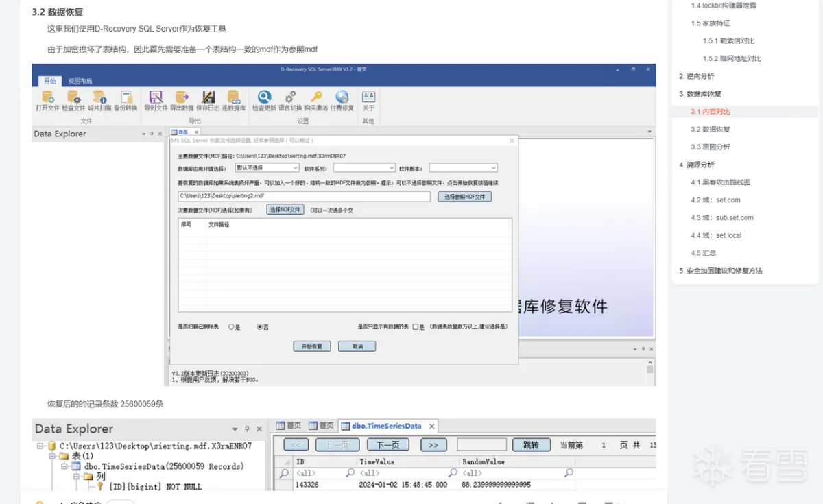The height and width of the screenshot is (504, 823).
Task: Open the 默认不选择 environment dropdown
Action: coord(267,167)
